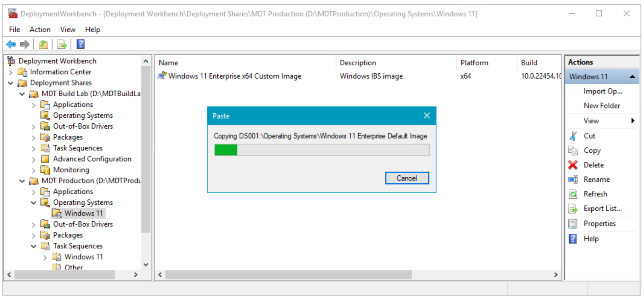Collapse the Windows 11 Actions section header
This screenshot has height=299, width=644.
pos(632,77)
